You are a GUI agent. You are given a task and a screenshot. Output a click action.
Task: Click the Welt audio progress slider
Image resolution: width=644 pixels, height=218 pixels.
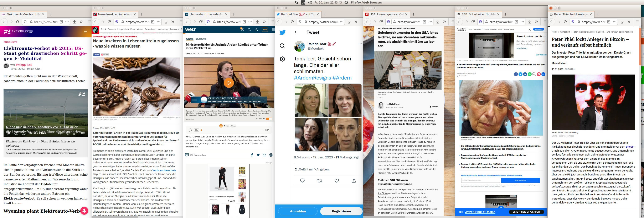[x=232, y=130]
